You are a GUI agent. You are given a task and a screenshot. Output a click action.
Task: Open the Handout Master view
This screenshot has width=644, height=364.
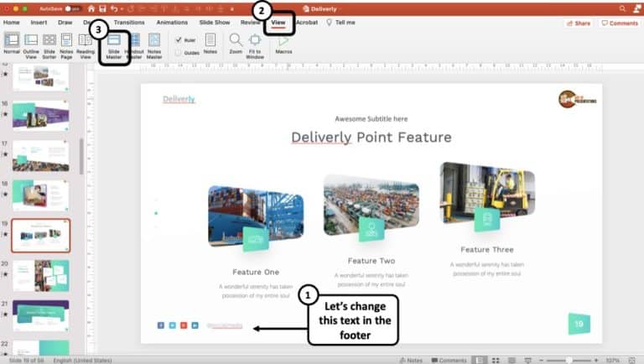[x=135, y=46]
